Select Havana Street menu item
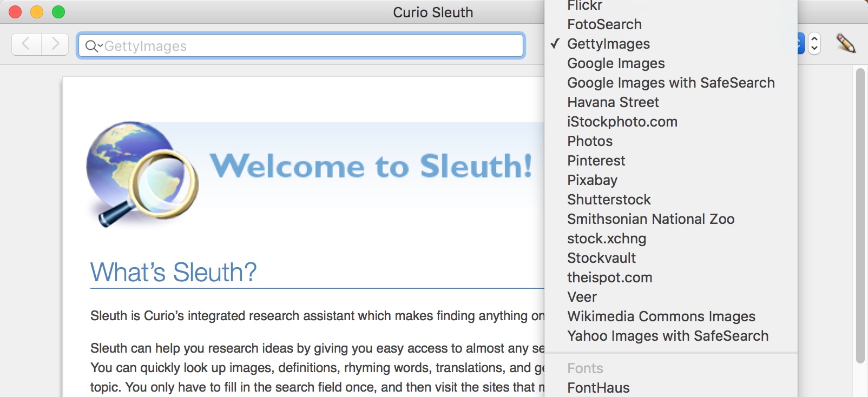The image size is (868, 397). 671,102
